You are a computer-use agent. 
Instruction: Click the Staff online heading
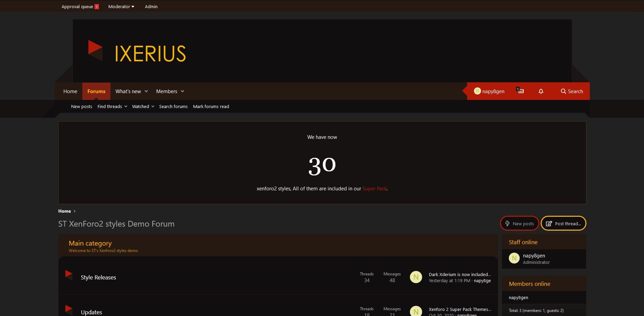pyautogui.click(x=523, y=242)
